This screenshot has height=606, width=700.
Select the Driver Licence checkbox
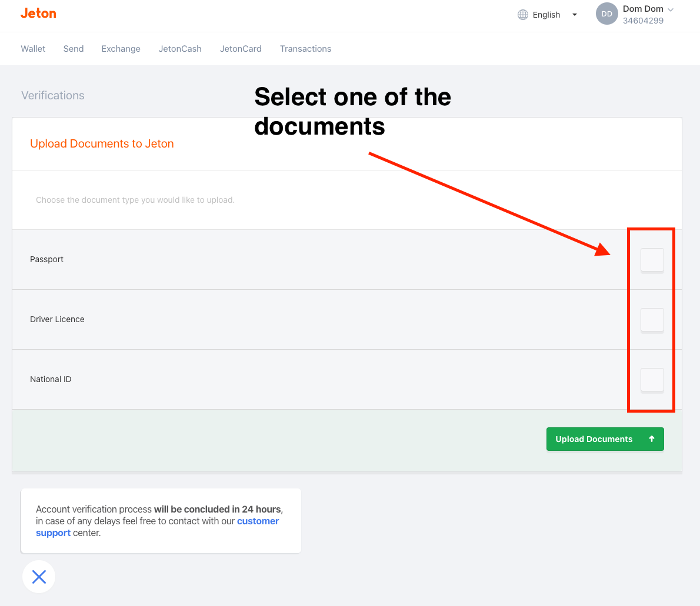click(651, 319)
